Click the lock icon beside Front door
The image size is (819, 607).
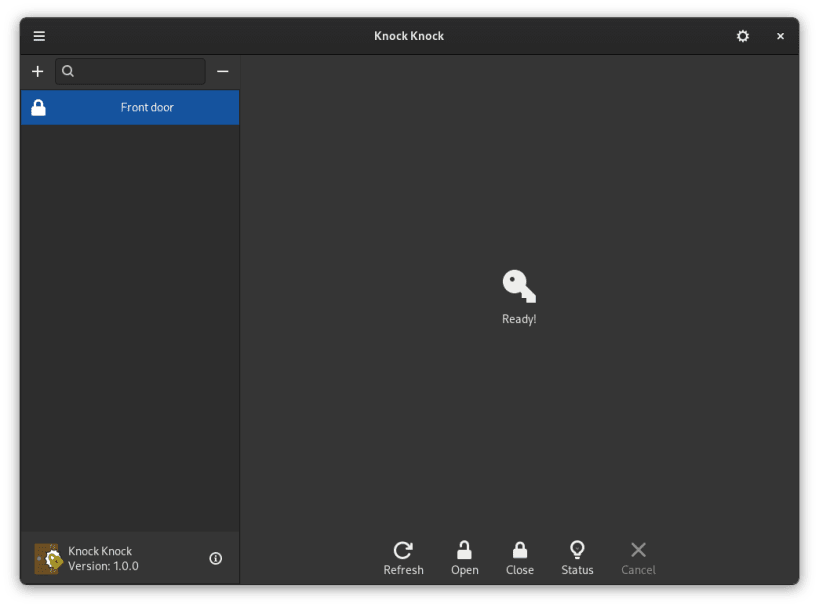click(x=39, y=108)
